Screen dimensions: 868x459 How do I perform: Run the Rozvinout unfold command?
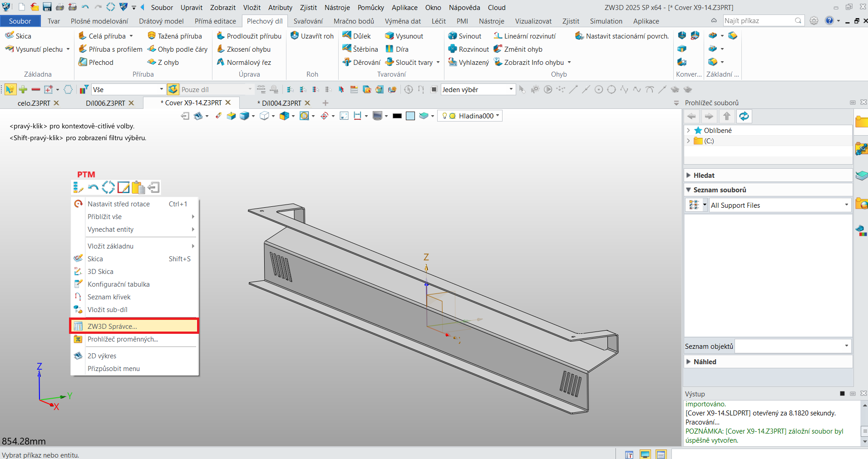point(469,49)
